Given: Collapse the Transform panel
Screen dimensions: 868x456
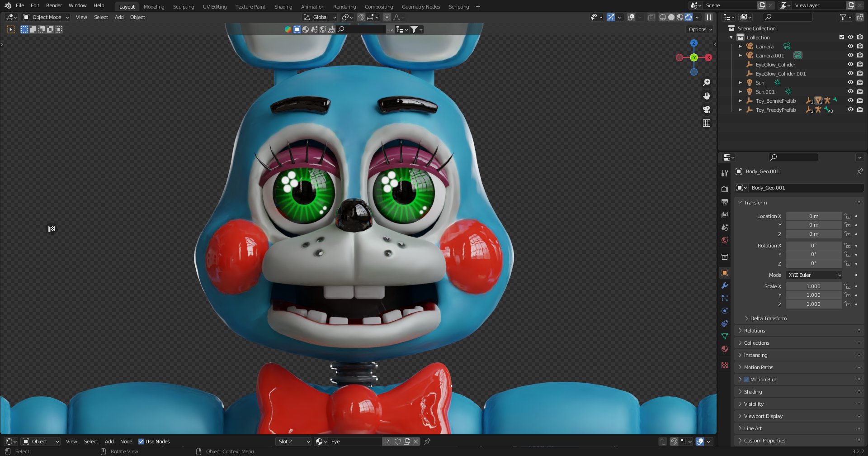Looking at the screenshot, I should click(755, 203).
